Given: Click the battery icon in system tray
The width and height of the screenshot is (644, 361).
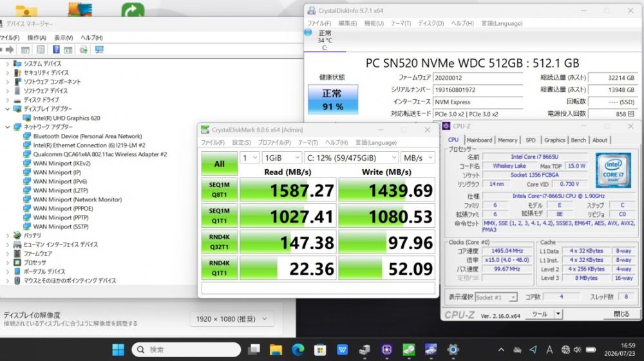Looking at the screenshot, I should pos(591,350).
